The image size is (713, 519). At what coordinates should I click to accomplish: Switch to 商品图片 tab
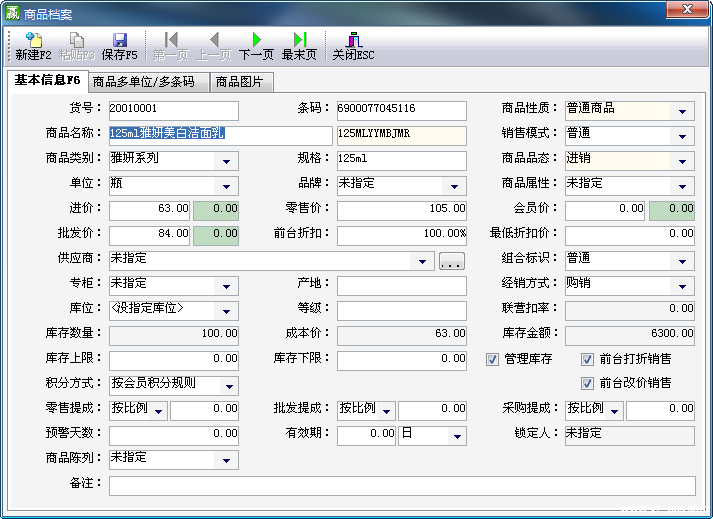tap(241, 82)
